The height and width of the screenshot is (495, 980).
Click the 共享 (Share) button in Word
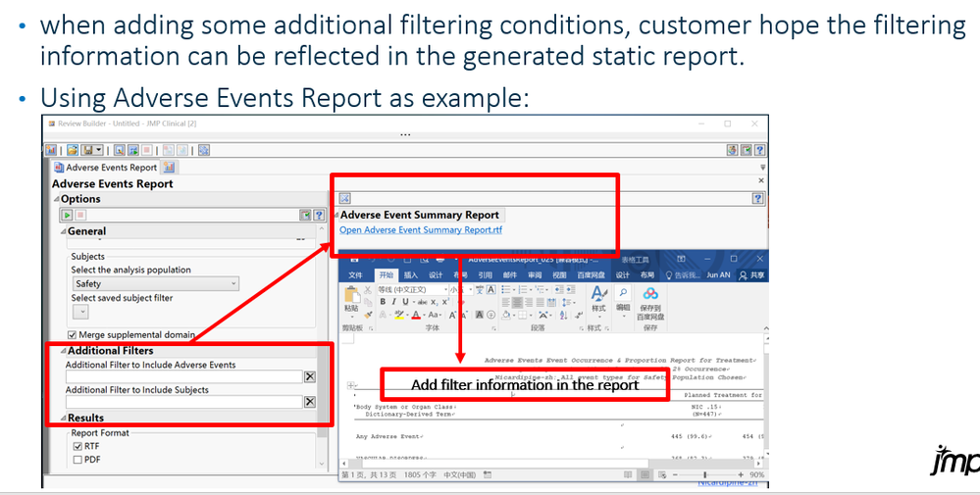pos(751,275)
